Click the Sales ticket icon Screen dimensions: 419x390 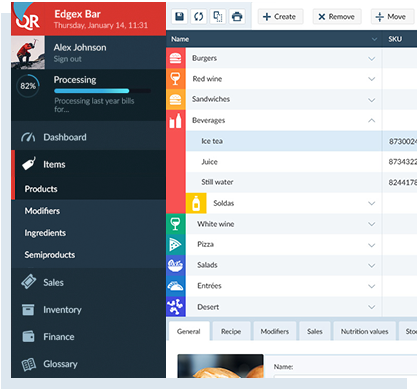click(29, 282)
